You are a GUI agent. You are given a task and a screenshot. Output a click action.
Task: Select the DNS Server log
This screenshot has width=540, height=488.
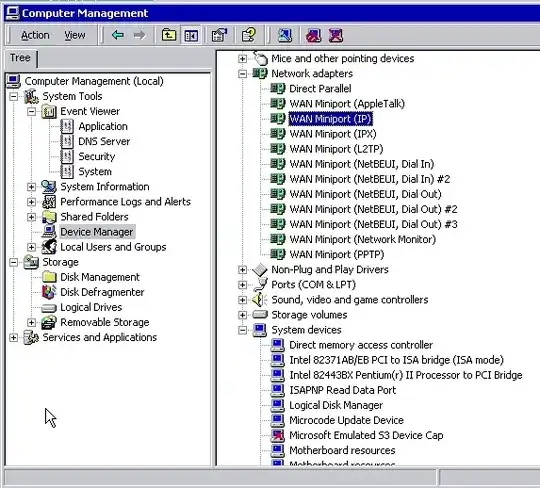coord(104,142)
